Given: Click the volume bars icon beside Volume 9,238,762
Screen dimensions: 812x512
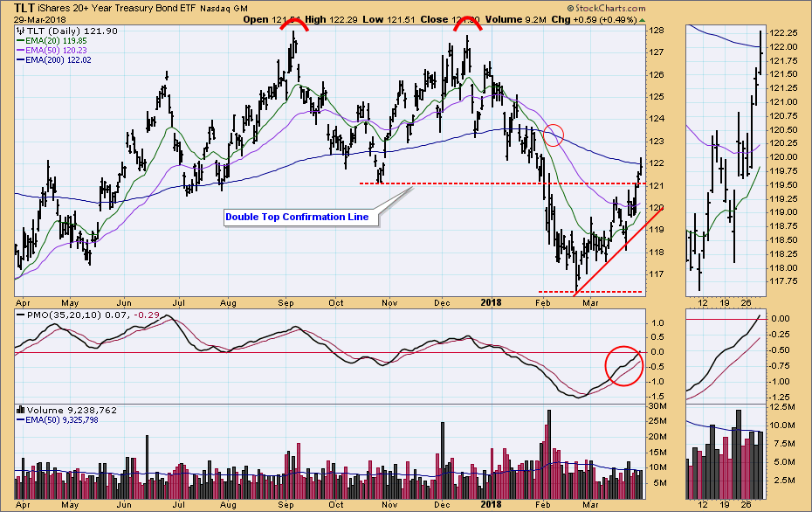Looking at the screenshot, I should (x=21, y=410).
